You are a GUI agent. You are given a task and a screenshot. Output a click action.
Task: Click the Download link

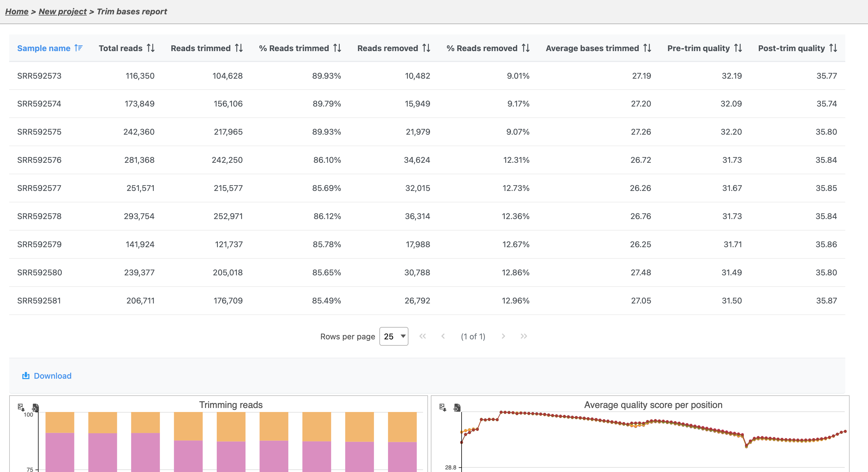pyautogui.click(x=53, y=376)
